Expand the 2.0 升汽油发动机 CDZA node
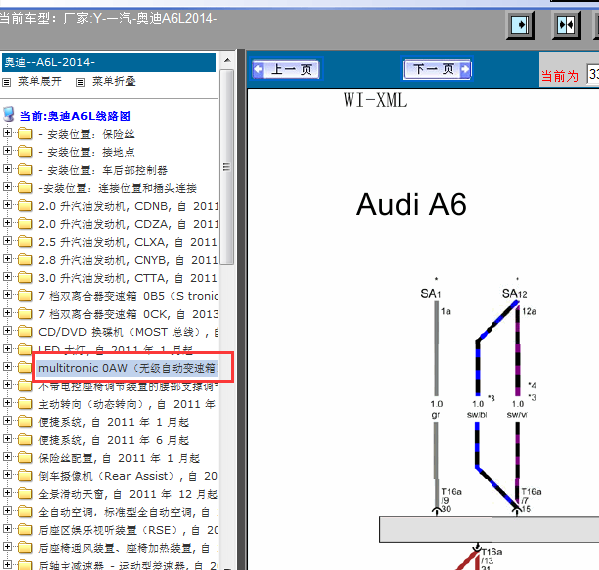599x570 pixels. point(7,223)
